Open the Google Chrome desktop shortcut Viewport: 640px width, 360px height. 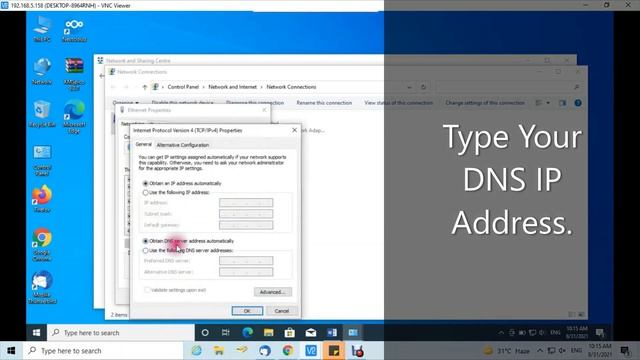(x=42, y=245)
